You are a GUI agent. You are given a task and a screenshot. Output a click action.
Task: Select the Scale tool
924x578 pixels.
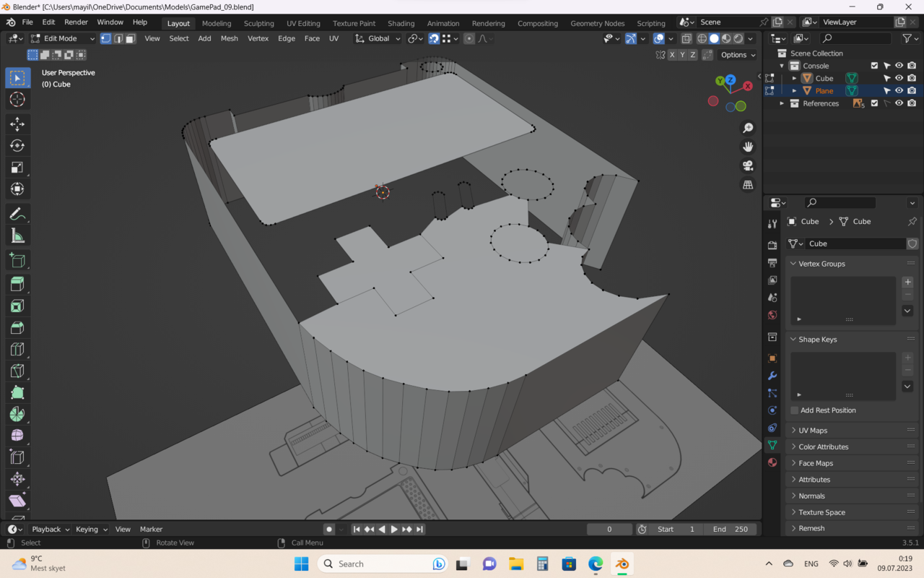tap(17, 168)
